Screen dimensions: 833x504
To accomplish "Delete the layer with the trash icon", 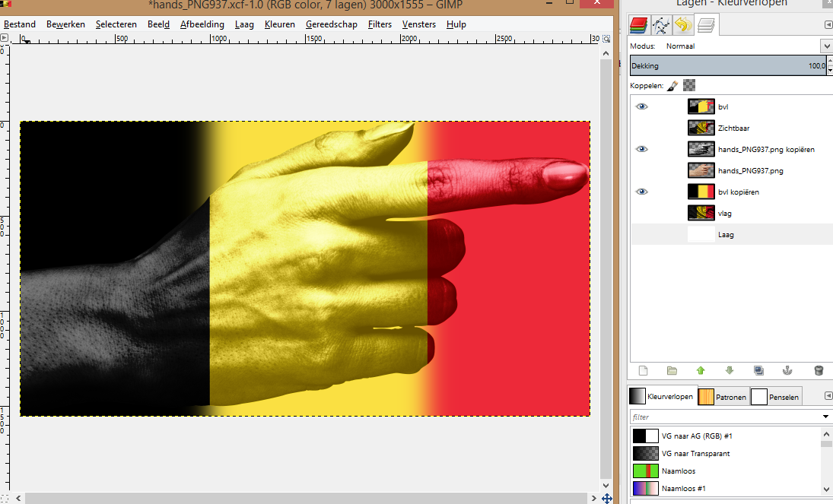I will coord(819,371).
